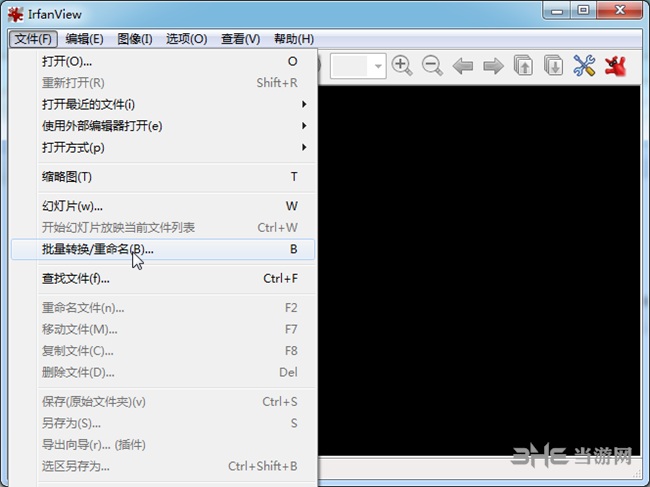Select 缩略图(T) menu entry
Viewport: 650px width, 487px height.
coord(163,177)
